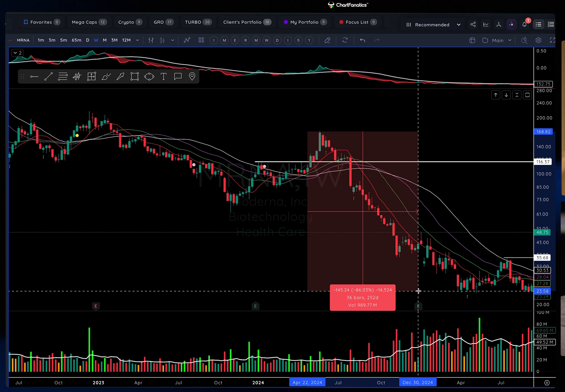This screenshot has width=565, height=392.
Task: Click the eraser clear drawings icon
Action: (327, 40)
